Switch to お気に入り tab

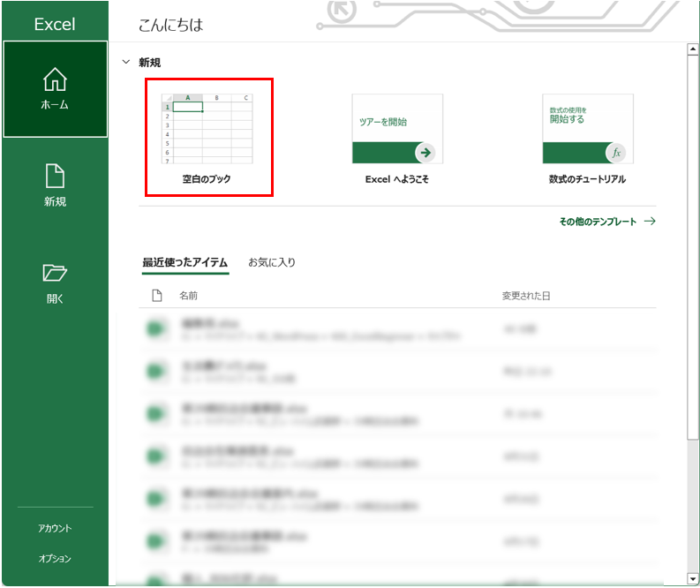pyautogui.click(x=272, y=262)
